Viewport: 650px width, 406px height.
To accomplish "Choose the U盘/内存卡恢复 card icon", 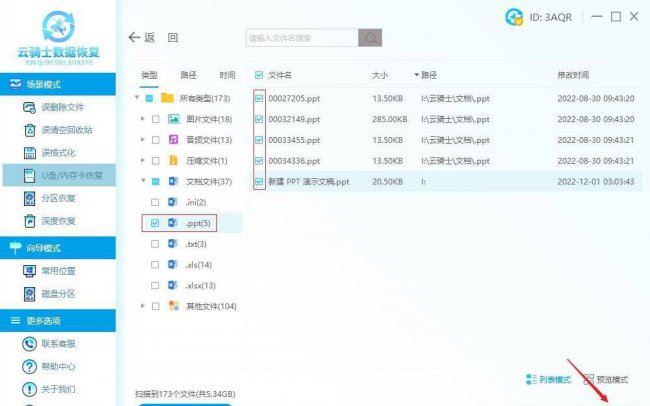I will pos(29,175).
